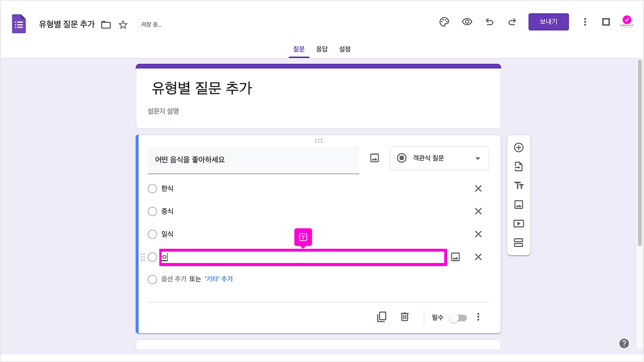This screenshot has width=644, height=362.
Task: Open the 설정 tab
Action: click(345, 49)
